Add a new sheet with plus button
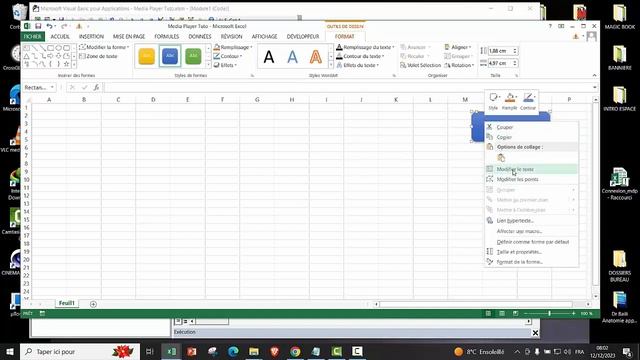640x360 pixels. pyautogui.click(x=93, y=304)
